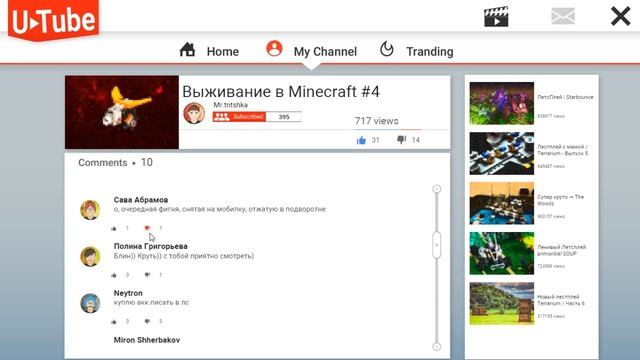This screenshot has height=360, width=640.
Task: Dislike Neytron's comment
Action: click(147, 322)
